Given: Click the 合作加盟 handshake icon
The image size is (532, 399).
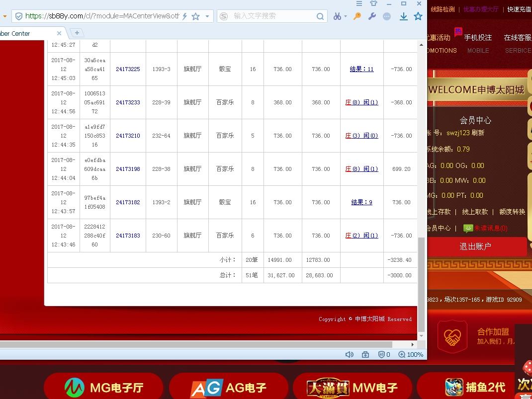Looking at the screenshot, I should [452, 336].
